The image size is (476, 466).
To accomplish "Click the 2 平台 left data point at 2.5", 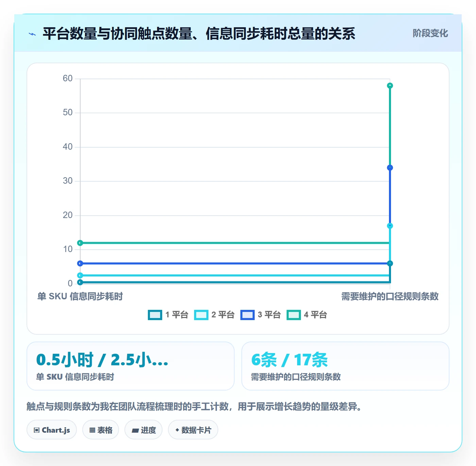I will pyautogui.click(x=80, y=276).
